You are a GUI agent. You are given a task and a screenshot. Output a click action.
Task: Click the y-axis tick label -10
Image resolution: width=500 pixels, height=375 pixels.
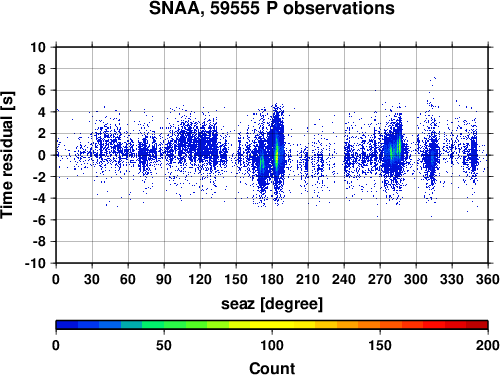pos(35,263)
